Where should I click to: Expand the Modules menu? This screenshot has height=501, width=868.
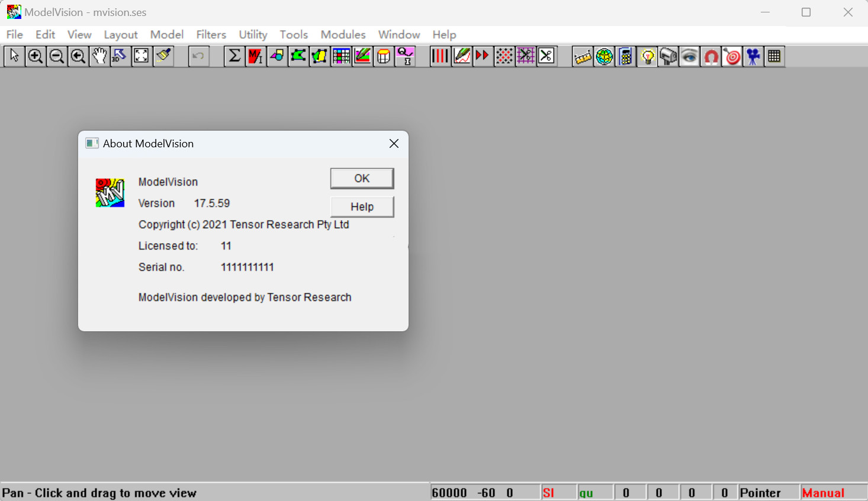[x=343, y=35]
